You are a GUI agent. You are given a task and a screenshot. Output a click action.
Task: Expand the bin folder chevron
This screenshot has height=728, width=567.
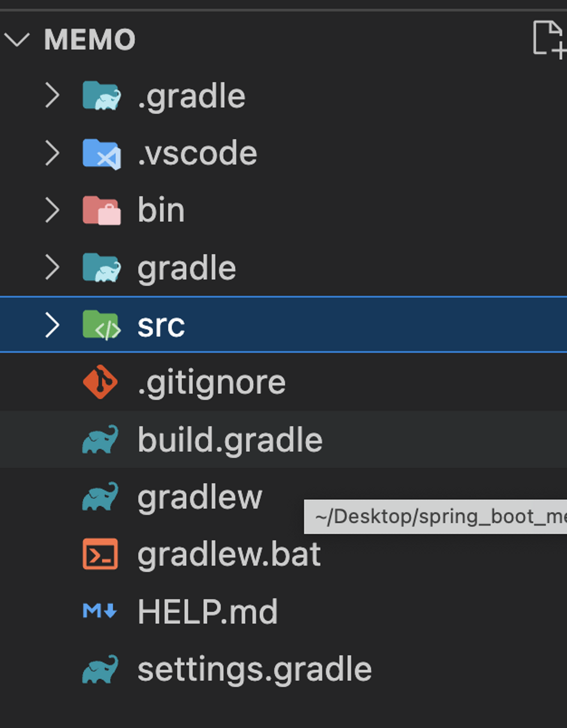[52, 211]
